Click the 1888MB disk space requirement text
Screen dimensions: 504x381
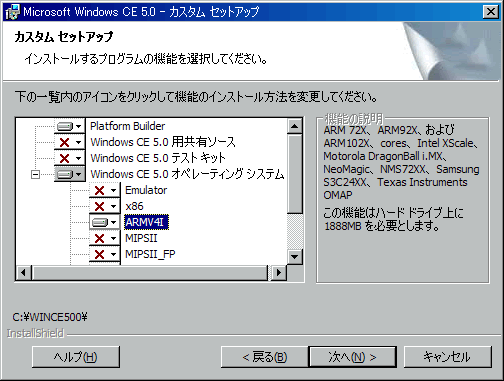(x=343, y=226)
